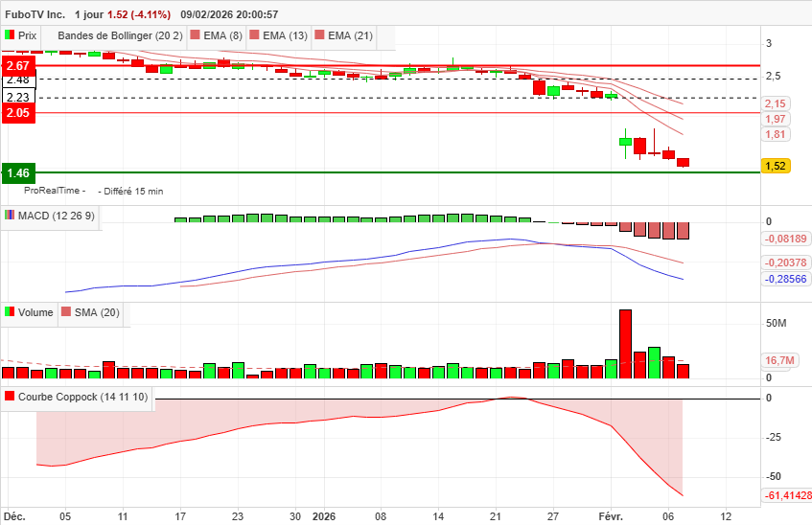
Task: Click the EMA (21) color square icon
Action: tap(319, 35)
